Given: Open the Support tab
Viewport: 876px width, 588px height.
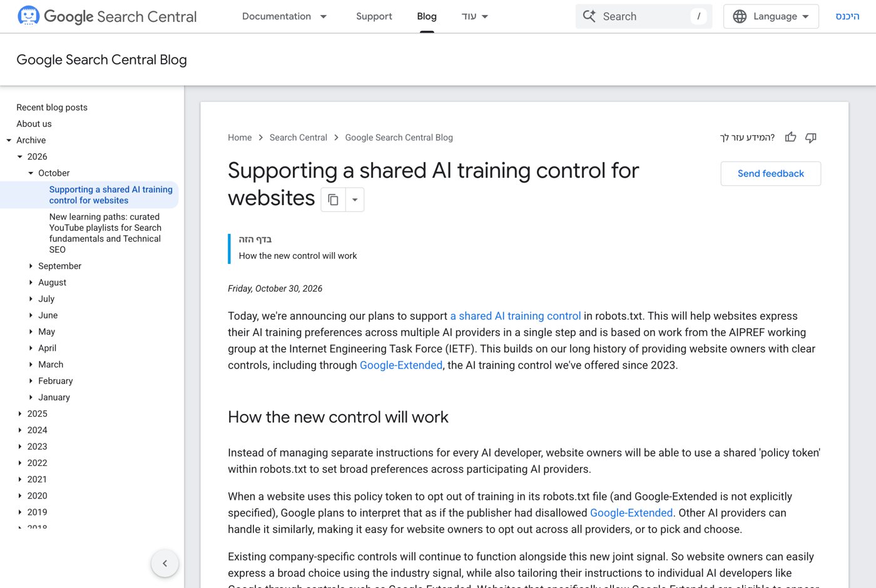Looking at the screenshot, I should (374, 16).
